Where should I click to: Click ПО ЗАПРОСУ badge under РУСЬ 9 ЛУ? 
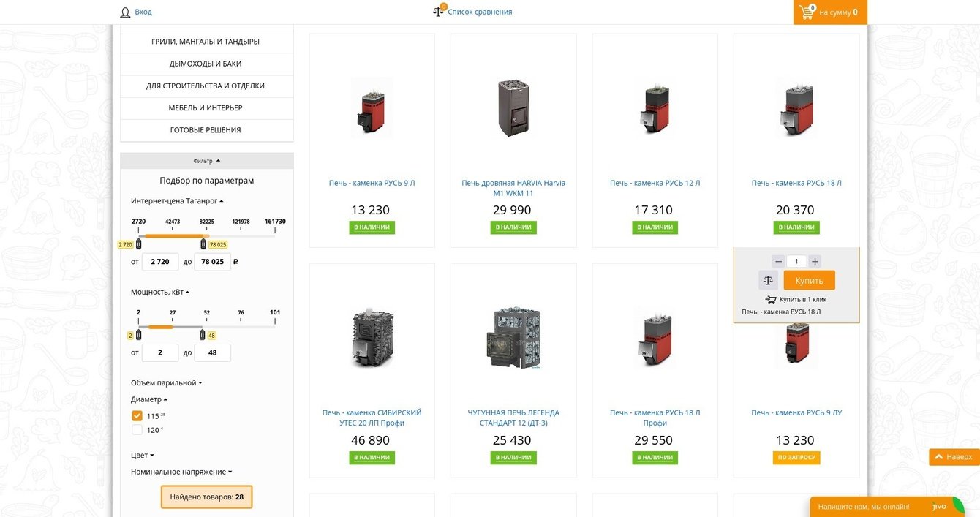pos(796,458)
